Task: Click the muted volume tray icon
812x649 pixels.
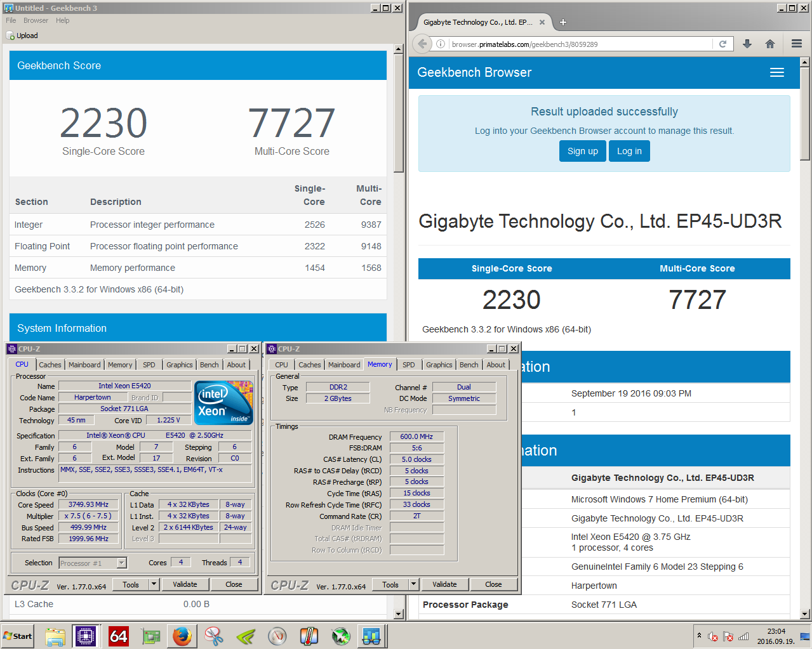Action: pyautogui.click(x=713, y=636)
